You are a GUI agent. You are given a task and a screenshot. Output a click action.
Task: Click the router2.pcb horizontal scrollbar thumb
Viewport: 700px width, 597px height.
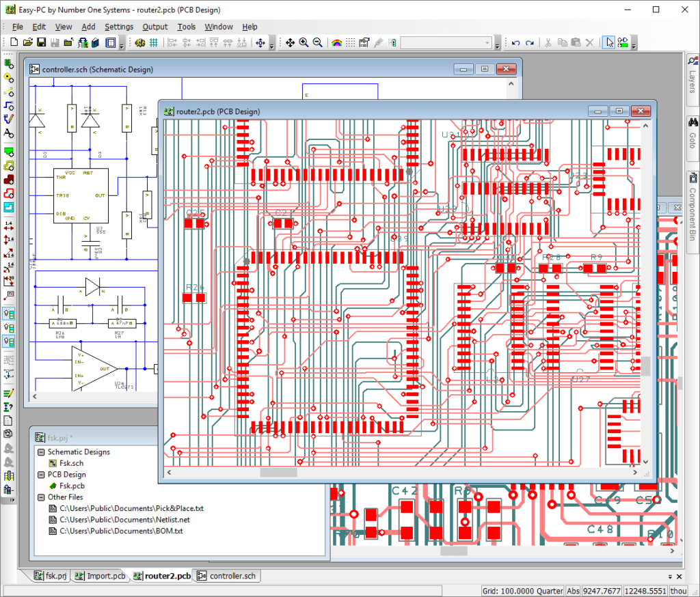point(279,472)
